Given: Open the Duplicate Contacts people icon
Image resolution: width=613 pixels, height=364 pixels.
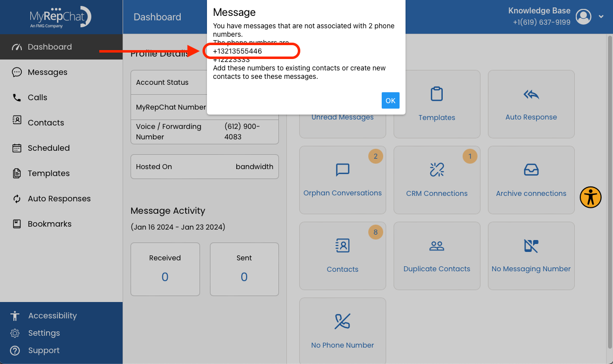Looking at the screenshot, I should pyautogui.click(x=437, y=246).
